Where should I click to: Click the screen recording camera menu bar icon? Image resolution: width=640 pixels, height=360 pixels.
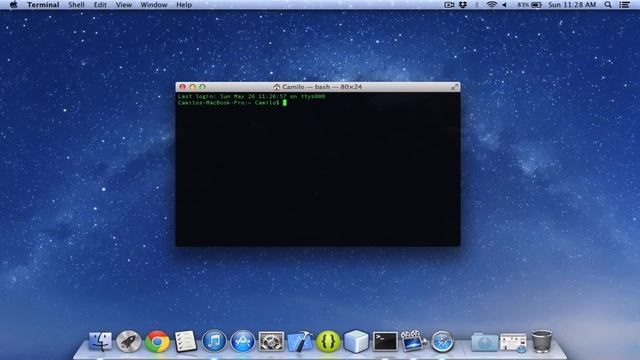point(449,5)
